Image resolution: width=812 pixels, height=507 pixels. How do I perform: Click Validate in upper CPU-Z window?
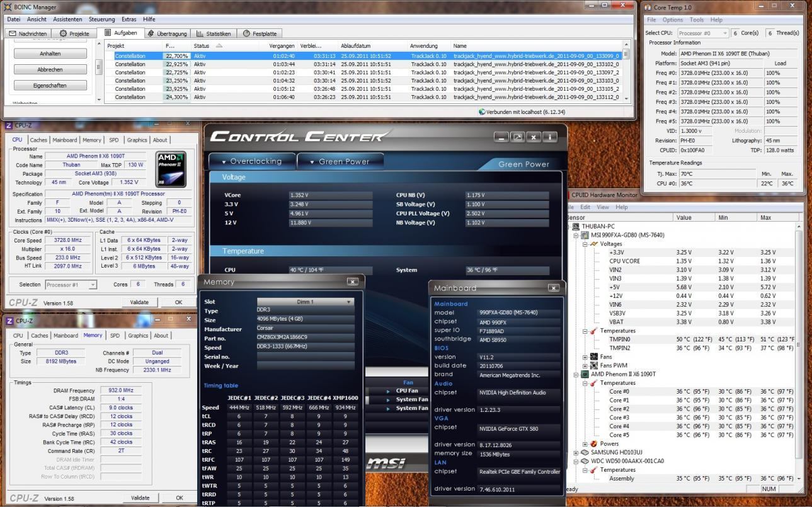pyautogui.click(x=140, y=302)
